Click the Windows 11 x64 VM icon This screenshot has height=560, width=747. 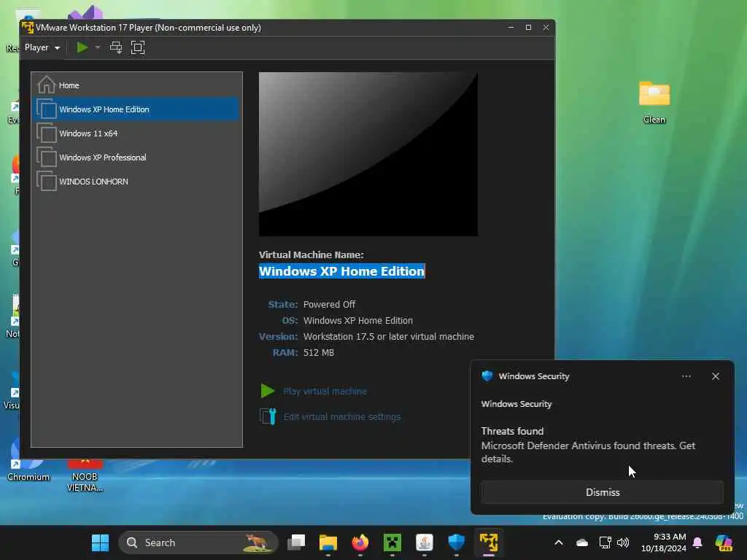pos(47,133)
